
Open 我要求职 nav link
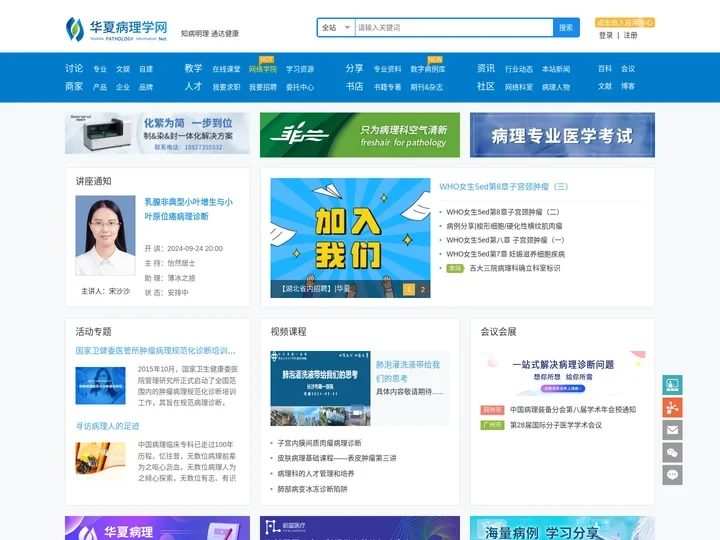point(226,87)
